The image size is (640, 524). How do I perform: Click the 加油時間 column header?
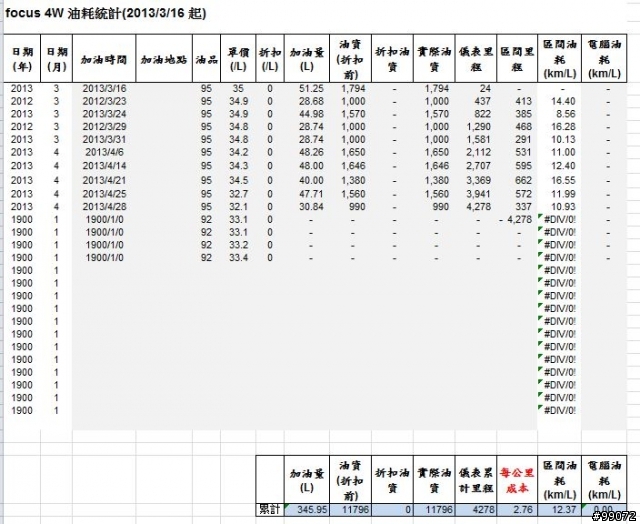coord(104,59)
